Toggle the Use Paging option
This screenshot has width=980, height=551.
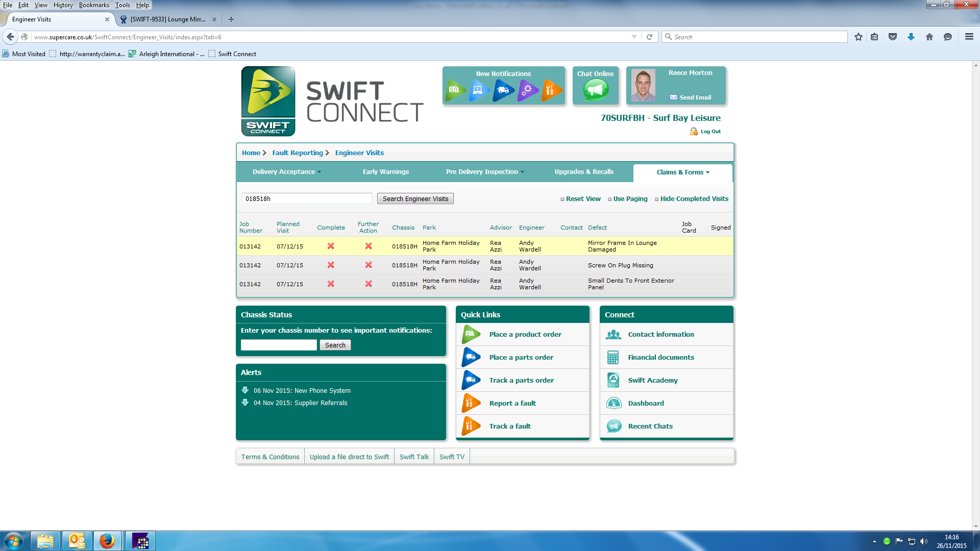point(629,199)
